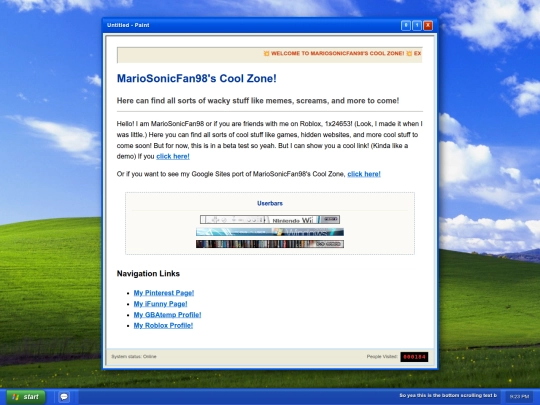
Task: Click the System status: Online text
Action: 134,356
